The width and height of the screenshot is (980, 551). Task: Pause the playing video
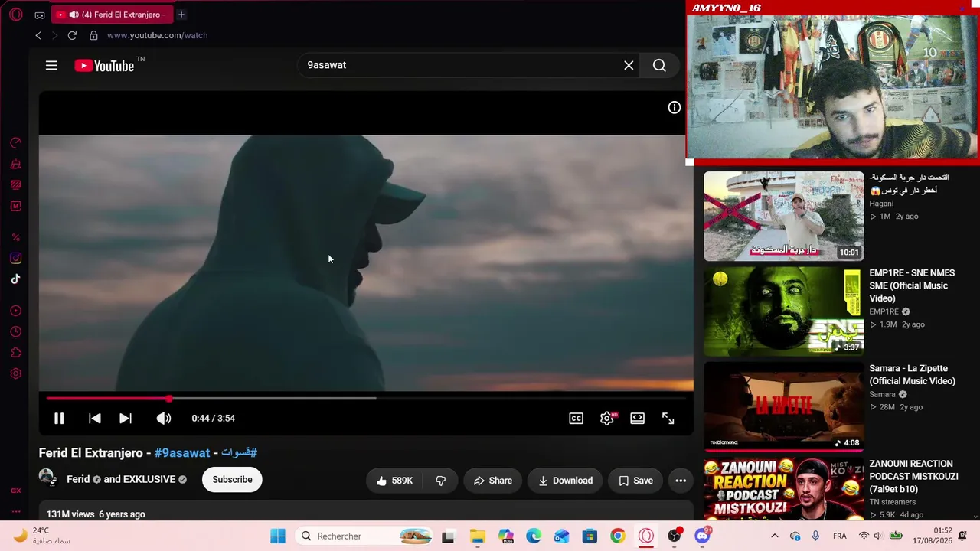(59, 419)
